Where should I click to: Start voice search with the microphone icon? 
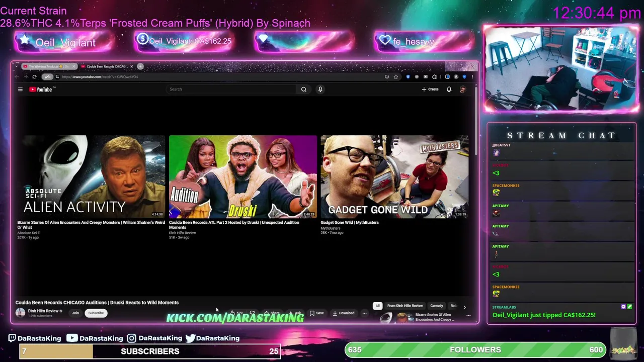point(320,89)
